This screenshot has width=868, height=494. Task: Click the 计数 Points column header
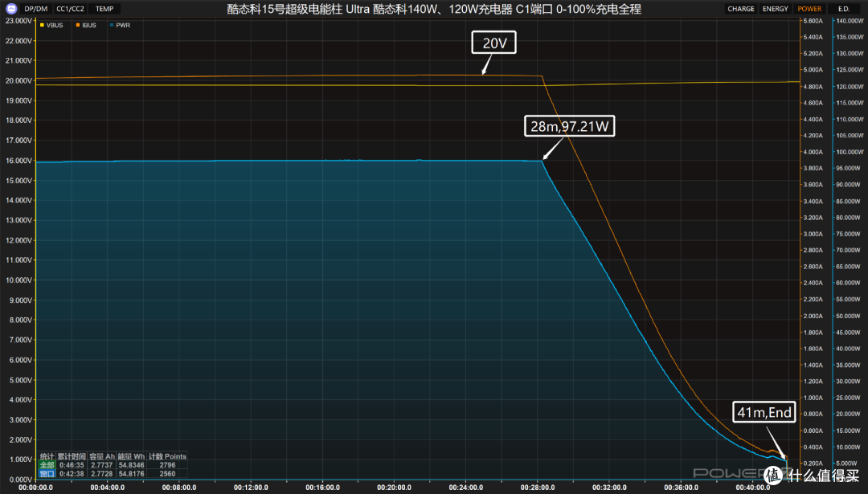[x=167, y=456]
